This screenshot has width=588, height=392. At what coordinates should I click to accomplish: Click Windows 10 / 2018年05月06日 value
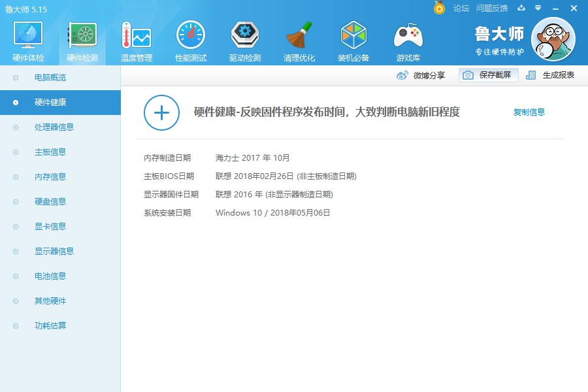[x=272, y=213]
